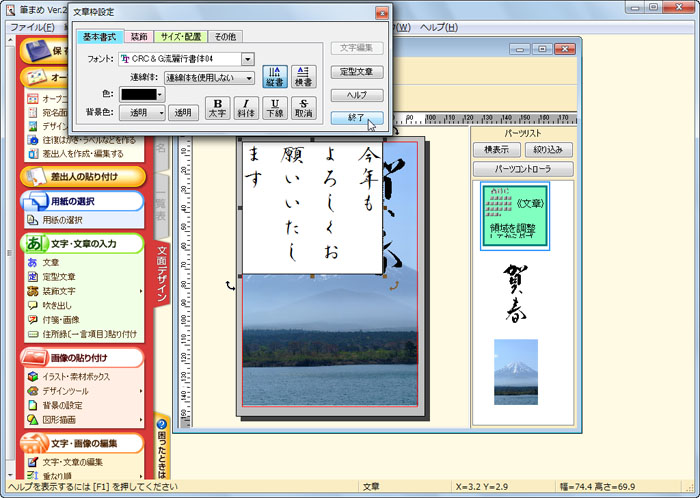Click the strikethrough (取消) icon
The height and width of the screenshot is (498, 700).
[x=304, y=108]
